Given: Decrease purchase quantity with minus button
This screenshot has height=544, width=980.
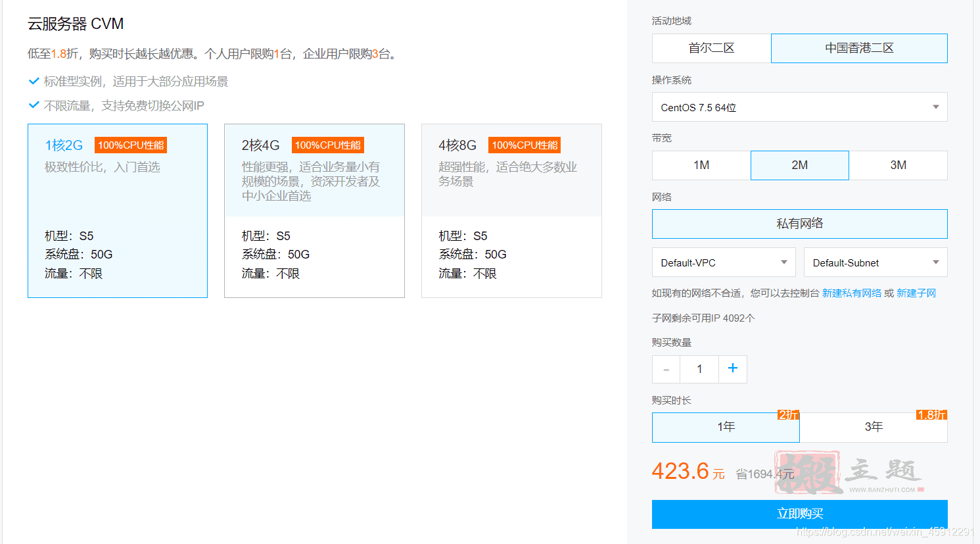Looking at the screenshot, I should (666, 369).
